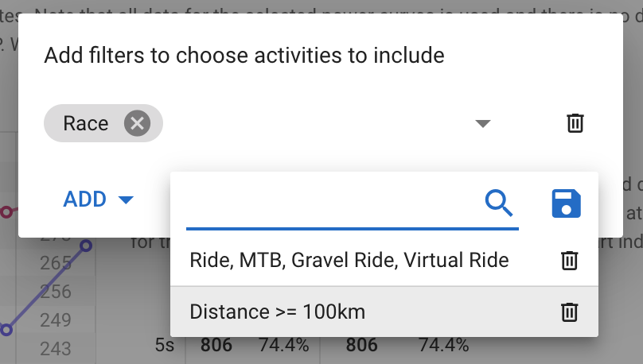Viewport: 643px width, 364px height.
Task: Click the red data point on chart edge
Action: click(6, 212)
